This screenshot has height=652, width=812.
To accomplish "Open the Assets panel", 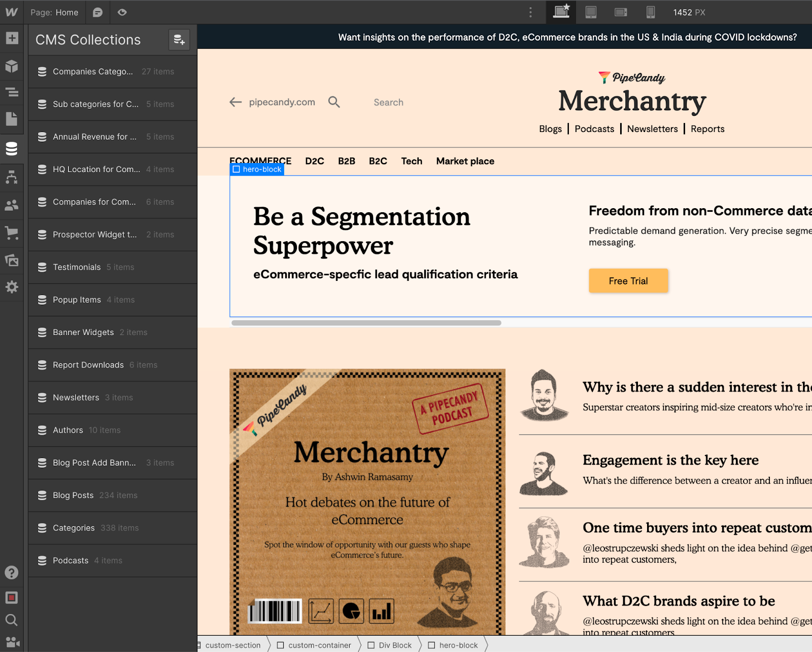I will pyautogui.click(x=12, y=260).
